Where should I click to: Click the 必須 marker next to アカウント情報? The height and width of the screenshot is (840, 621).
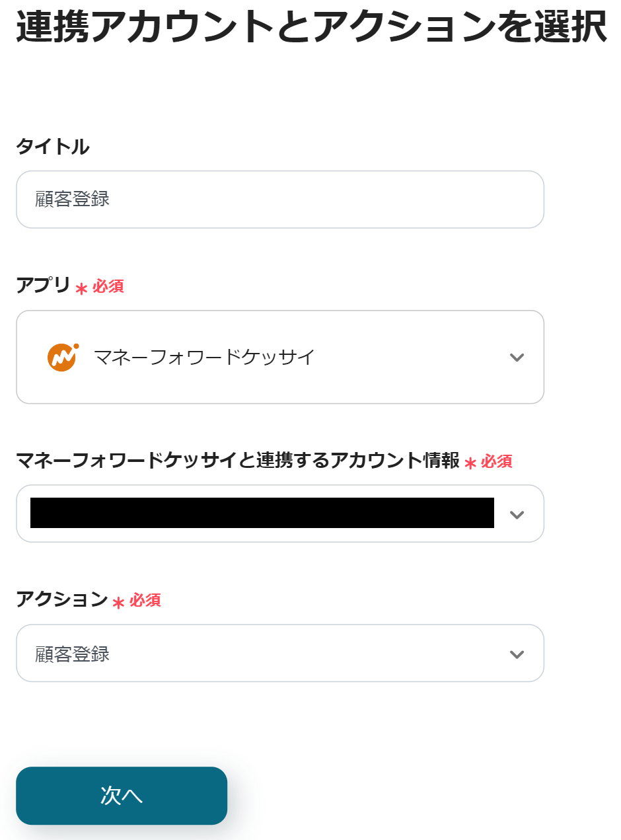coord(497,461)
